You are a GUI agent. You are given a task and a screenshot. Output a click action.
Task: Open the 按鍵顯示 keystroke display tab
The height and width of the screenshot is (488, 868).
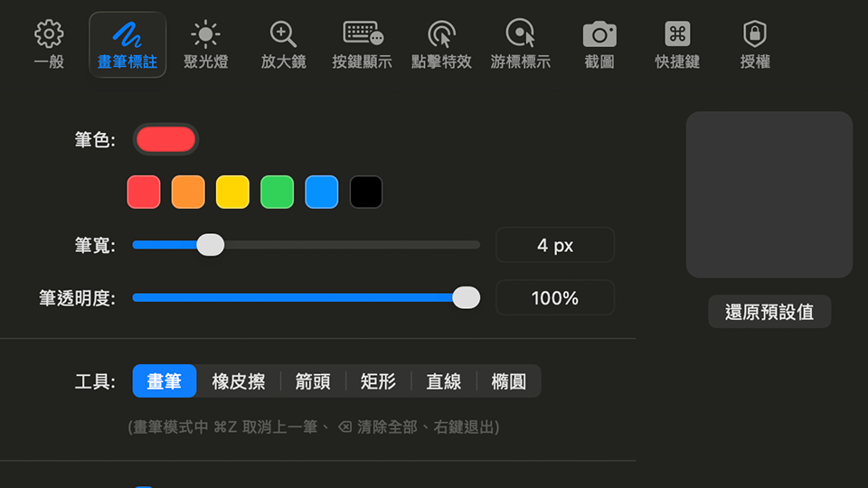[362, 45]
